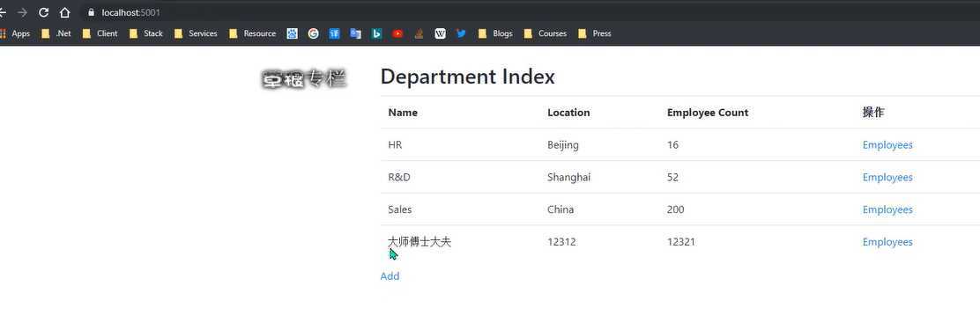Open Employees link for Sales department

pos(887,209)
